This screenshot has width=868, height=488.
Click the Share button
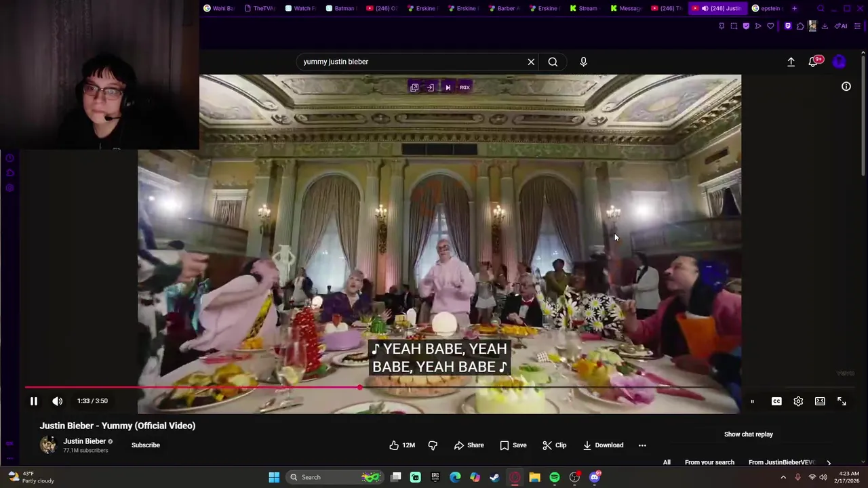point(469,445)
